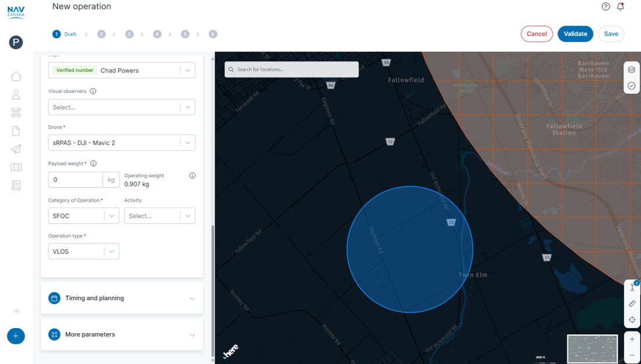641x364 pixels.
Task: Open notifications bell icon
Action: click(x=620, y=6)
